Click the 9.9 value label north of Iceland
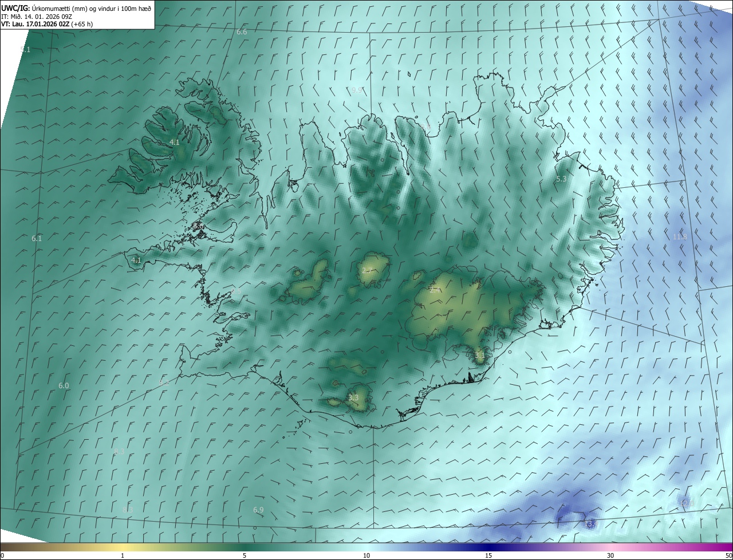Image resolution: width=733 pixels, height=560 pixels. (x=357, y=90)
